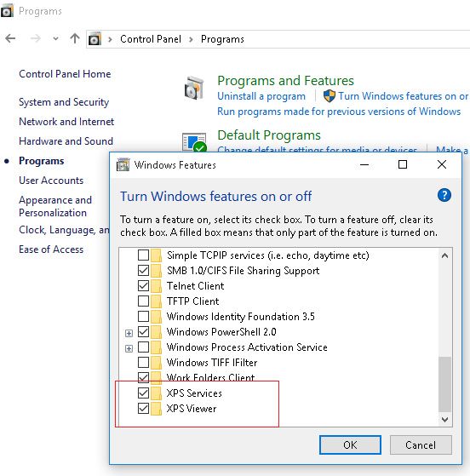Uncheck the XPS Services checkbox
Image resolution: width=470 pixels, height=476 pixels.
pyautogui.click(x=143, y=393)
